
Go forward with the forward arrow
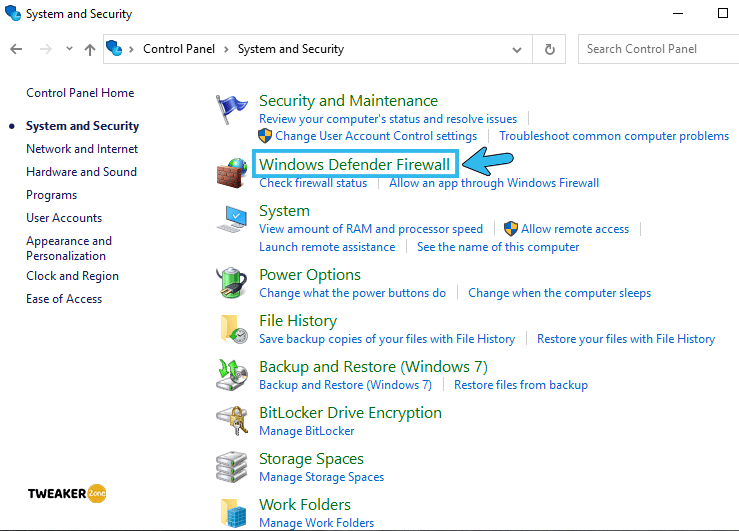(46, 49)
